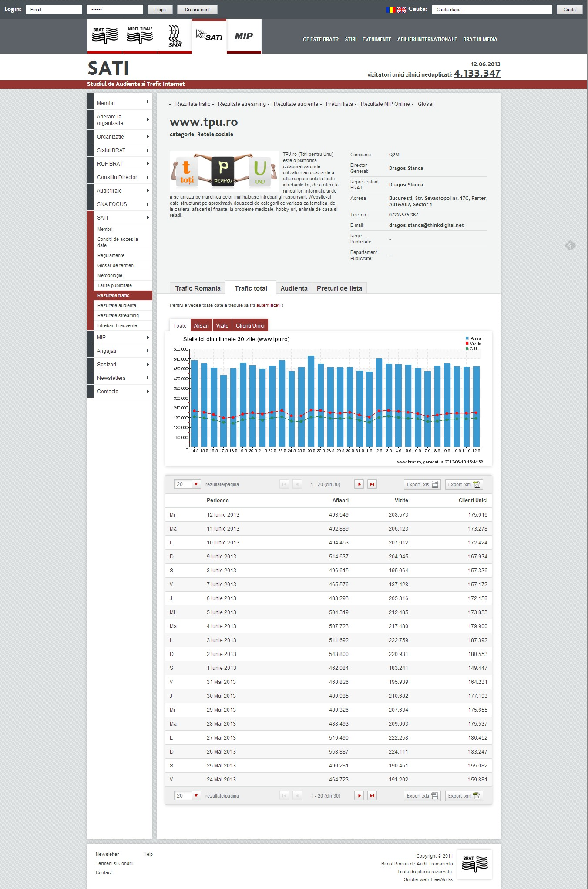This screenshot has width=588, height=889.
Task: Open Tarife publicitate sidebar item
Action: 123,285
